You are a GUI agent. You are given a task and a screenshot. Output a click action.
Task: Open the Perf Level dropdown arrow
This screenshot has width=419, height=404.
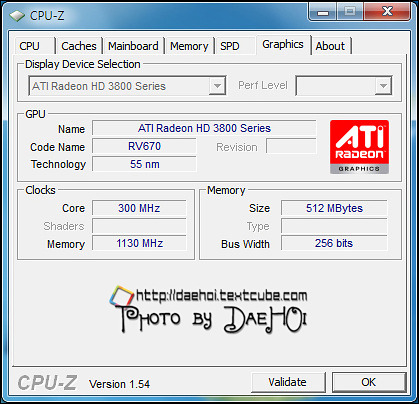point(383,86)
